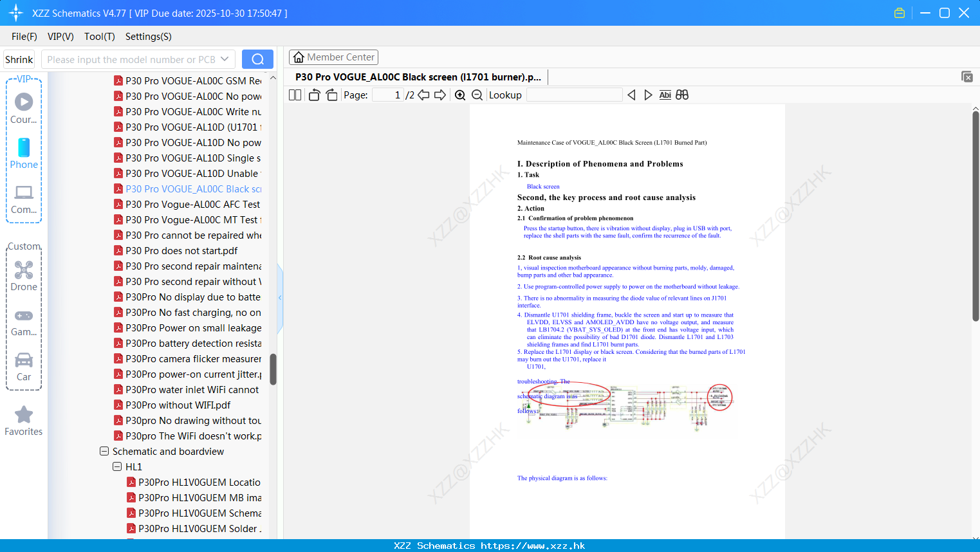Rotate page counterclockwise

point(314,95)
